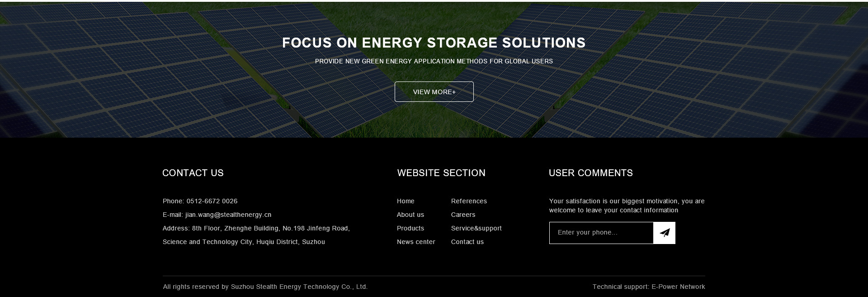Screen dimensions: 868x297
Task: Click the WEBSITE SECTION heading
Action: tap(441, 173)
